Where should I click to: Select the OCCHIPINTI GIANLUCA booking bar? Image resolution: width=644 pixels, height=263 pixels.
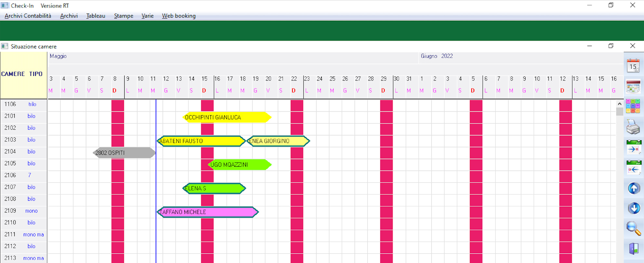pyautogui.click(x=227, y=118)
